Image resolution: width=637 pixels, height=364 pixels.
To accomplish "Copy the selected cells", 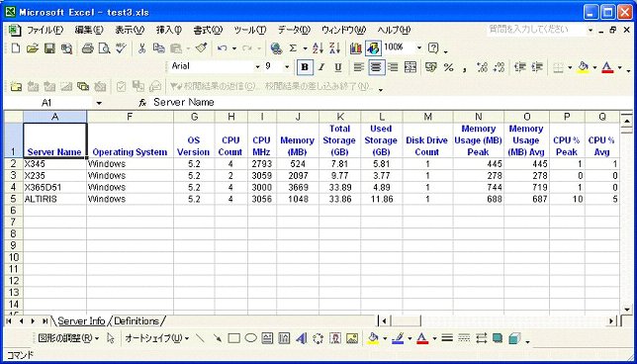I will [158, 48].
